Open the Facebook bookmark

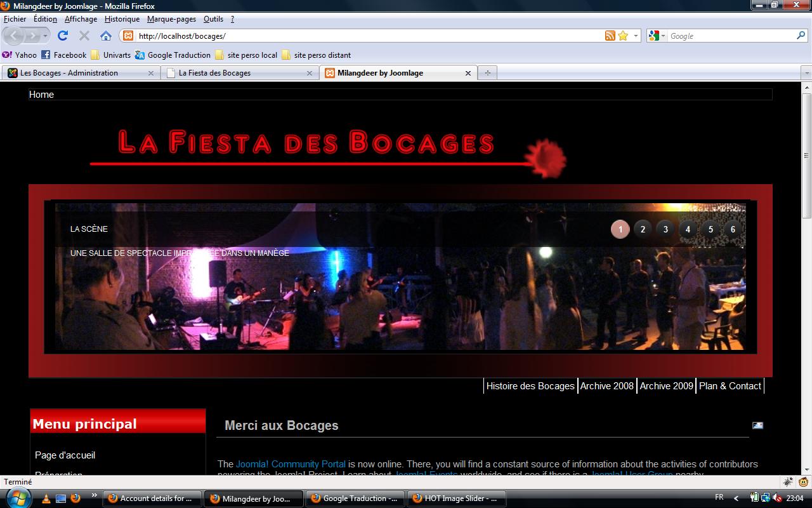(x=64, y=55)
